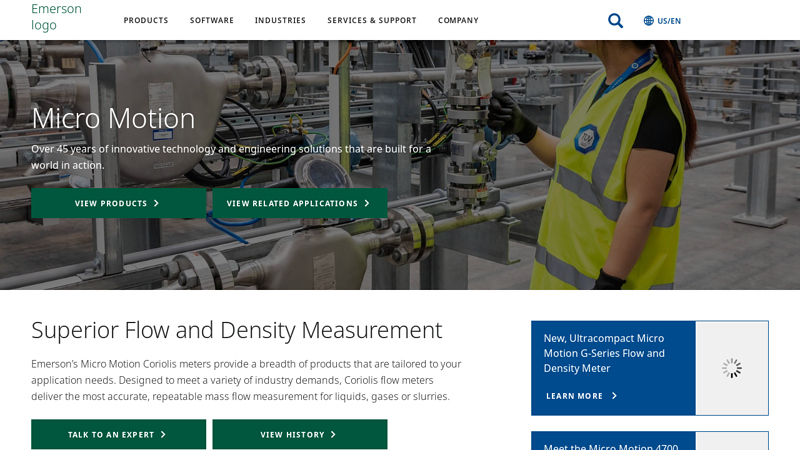Open the Company menu

[458, 20]
